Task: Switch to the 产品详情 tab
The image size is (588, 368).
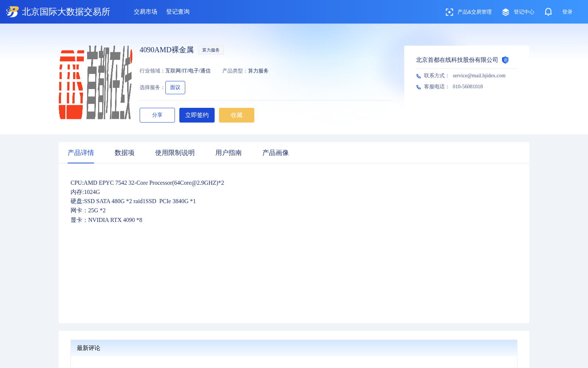Action: [81, 153]
